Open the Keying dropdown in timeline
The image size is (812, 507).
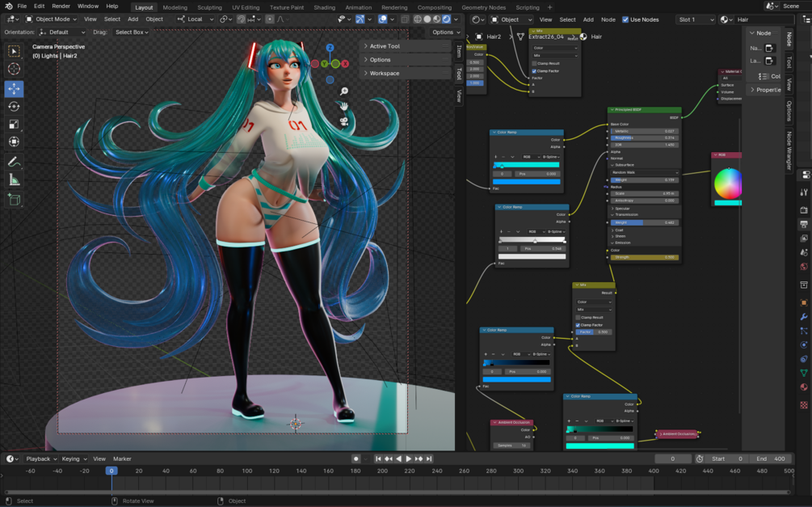pyautogui.click(x=74, y=458)
